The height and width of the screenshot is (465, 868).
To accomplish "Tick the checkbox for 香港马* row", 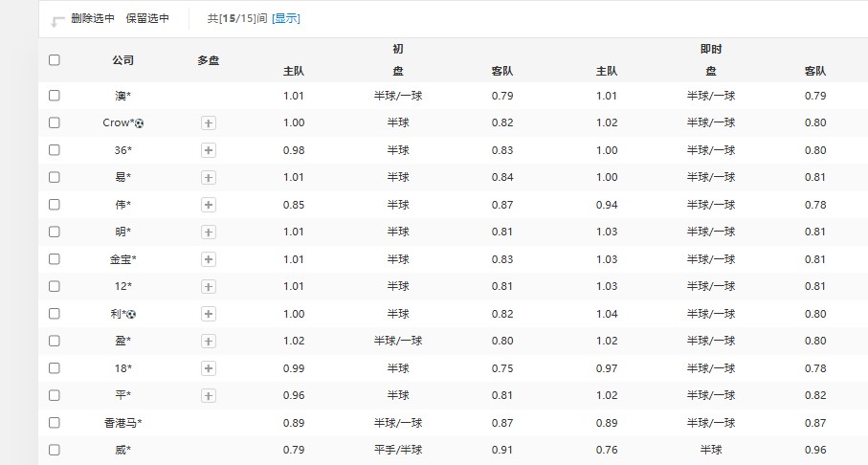I will click(55, 423).
